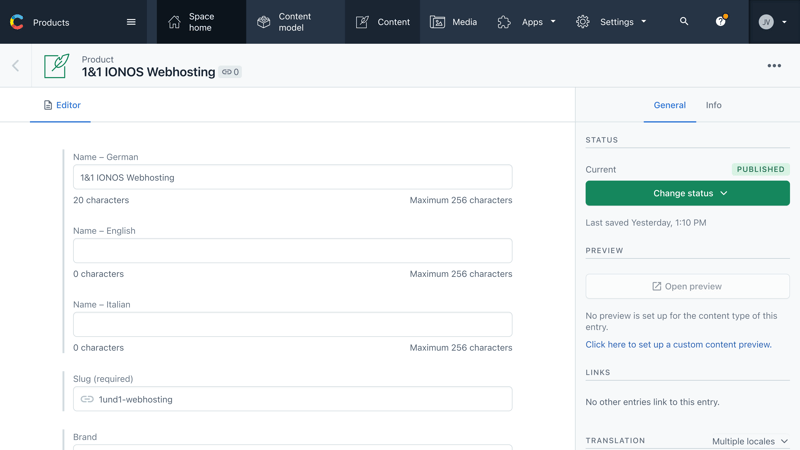Open the help question mark icon

coord(720,21)
